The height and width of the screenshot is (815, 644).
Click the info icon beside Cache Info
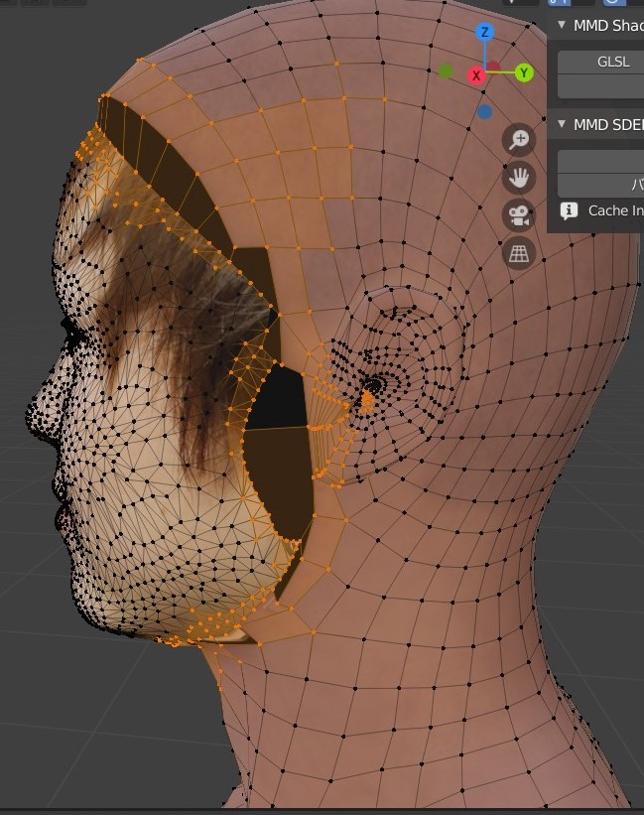point(569,210)
